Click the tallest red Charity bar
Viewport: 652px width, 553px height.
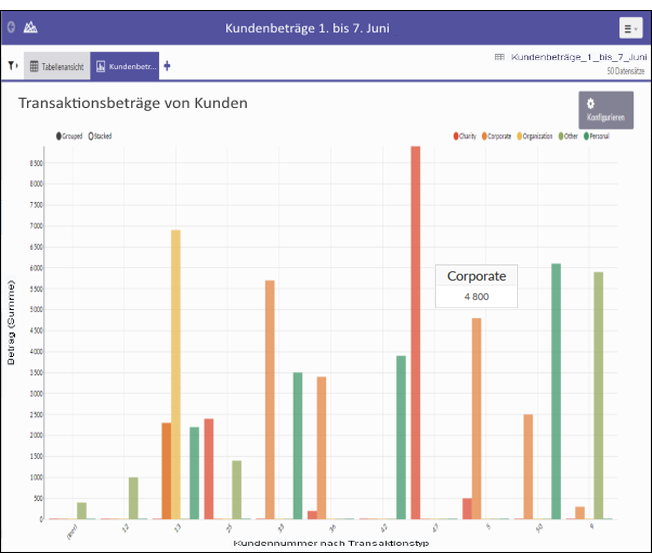pos(415,332)
